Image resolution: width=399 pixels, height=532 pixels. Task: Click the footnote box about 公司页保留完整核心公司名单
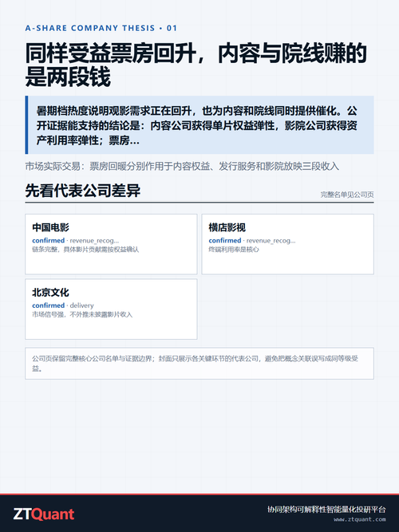coord(199,364)
